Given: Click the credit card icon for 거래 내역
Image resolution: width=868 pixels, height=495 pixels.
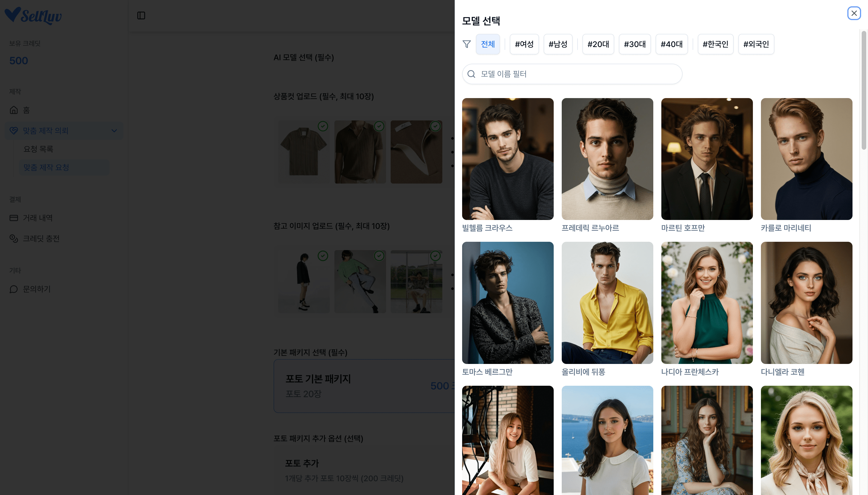Looking at the screenshot, I should pos(13,218).
